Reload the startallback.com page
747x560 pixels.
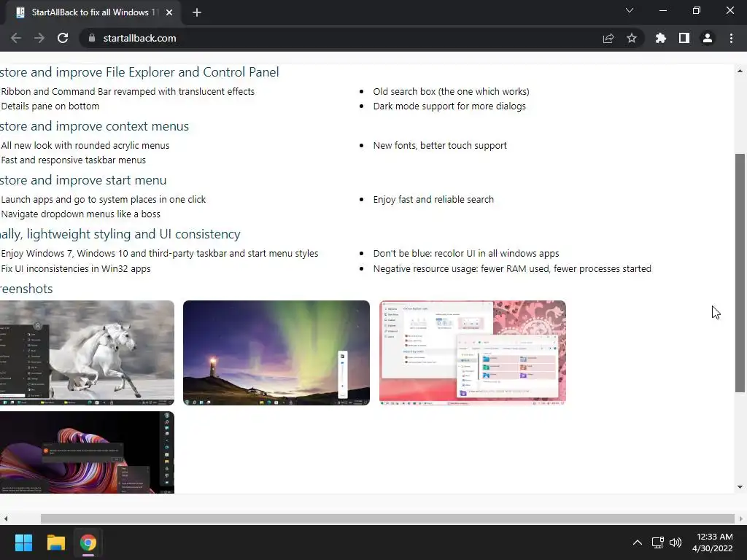(63, 38)
